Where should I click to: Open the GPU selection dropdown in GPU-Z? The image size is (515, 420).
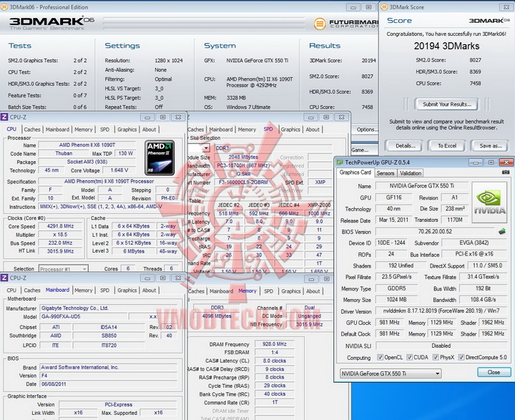click(x=391, y=373)
